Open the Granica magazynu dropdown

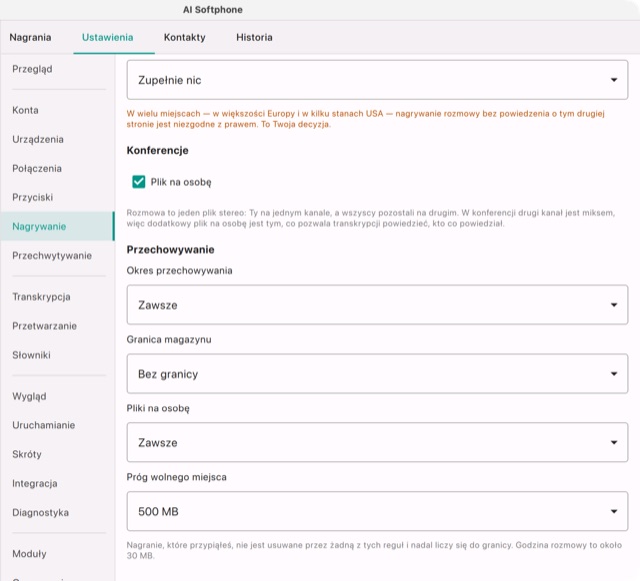[377, 374]
